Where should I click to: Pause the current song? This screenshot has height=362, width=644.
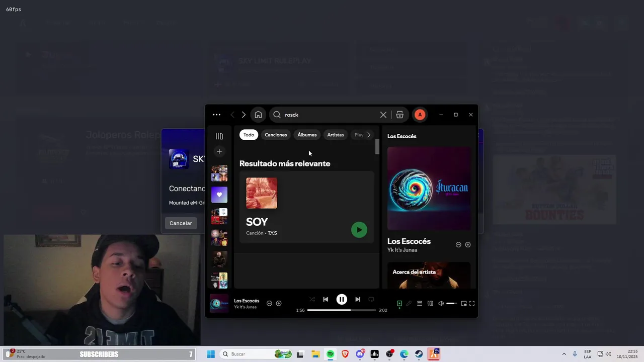coord(342,299)
